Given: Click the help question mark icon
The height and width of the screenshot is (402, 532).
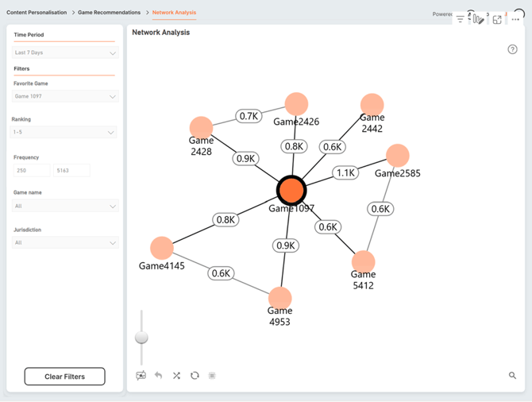Looking at the screenshot, I should 512,49.
